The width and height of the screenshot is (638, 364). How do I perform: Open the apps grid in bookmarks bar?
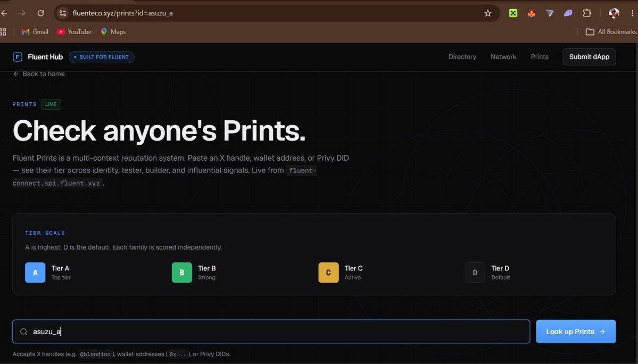[x=3, y=32]
